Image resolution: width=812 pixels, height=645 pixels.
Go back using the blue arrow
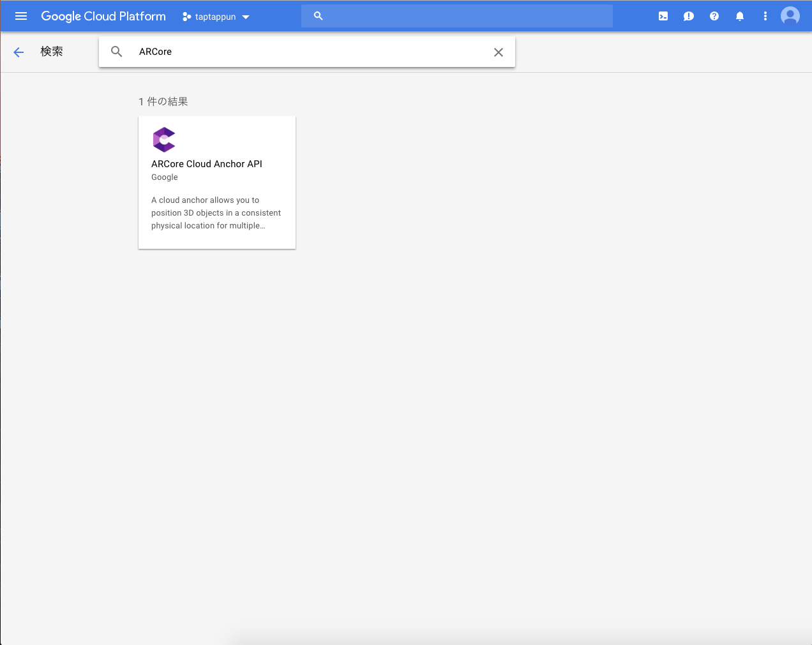[x=19, y=52]
